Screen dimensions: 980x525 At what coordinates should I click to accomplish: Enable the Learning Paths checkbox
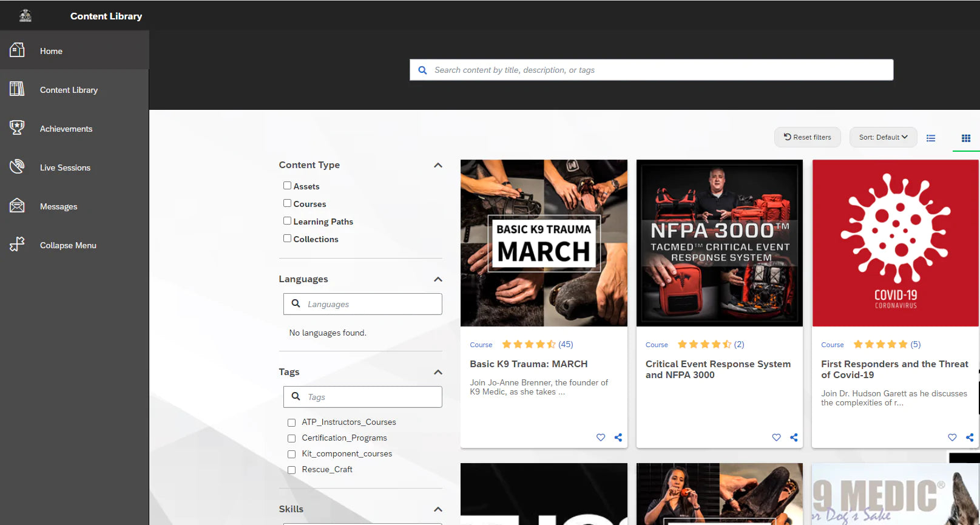click(287, 221)
